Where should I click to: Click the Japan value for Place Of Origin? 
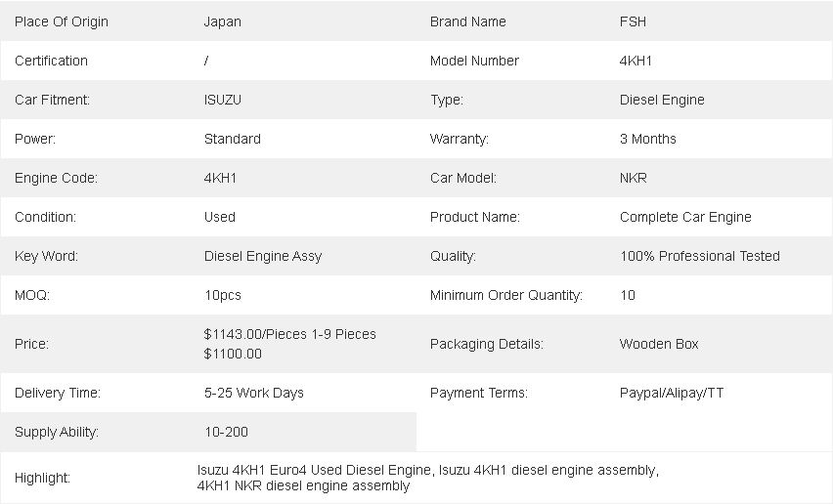223,21
